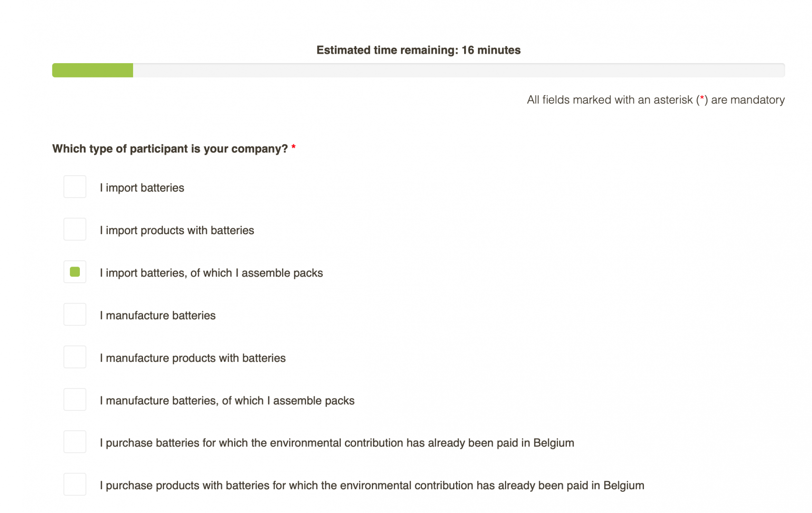
Task: Tick the manufacture batteries, assemble packs checkbox
Action: [x=75, y=399]
